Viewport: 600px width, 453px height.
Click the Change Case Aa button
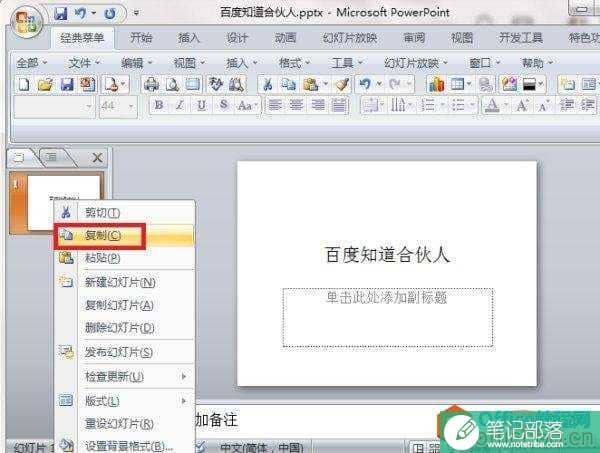(x=247, y=105)
